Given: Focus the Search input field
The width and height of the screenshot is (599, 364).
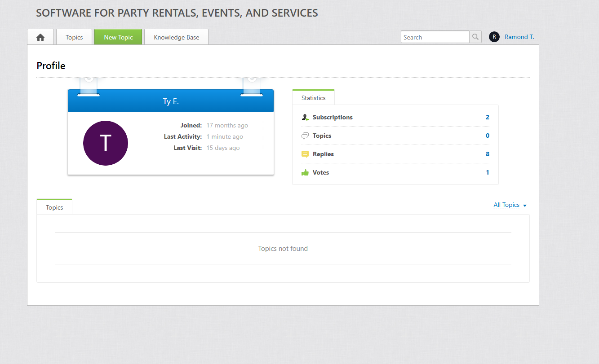Looking at the screenshot, I should 435,37.
